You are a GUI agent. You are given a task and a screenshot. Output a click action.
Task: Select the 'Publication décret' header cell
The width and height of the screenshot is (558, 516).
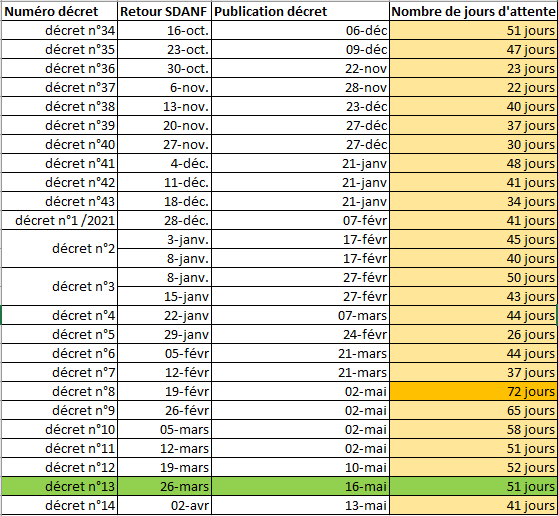pos(300,11)
